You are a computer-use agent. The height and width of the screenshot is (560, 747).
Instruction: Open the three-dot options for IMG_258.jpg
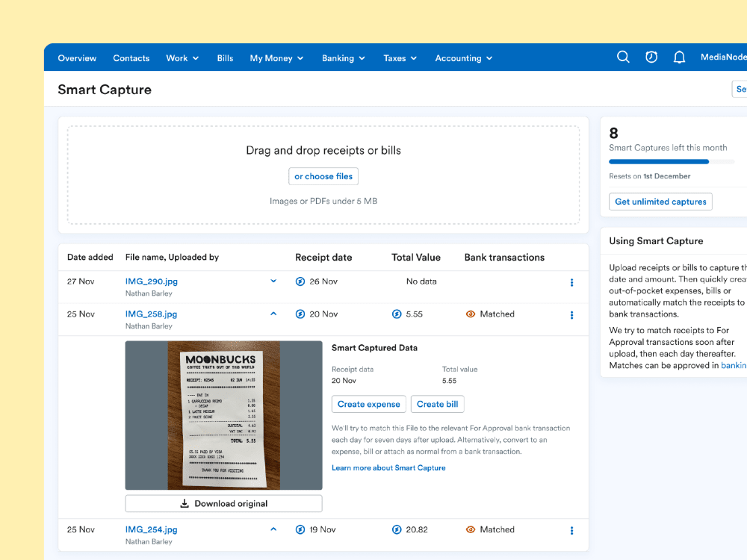pyautogui.click(x=571, y=315)
